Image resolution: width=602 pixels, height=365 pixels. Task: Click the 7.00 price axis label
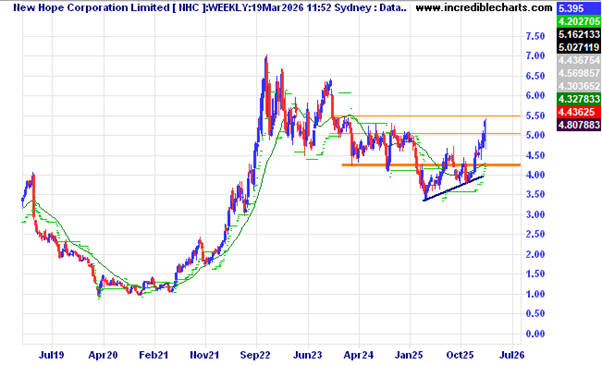click(x=535, y=56)
